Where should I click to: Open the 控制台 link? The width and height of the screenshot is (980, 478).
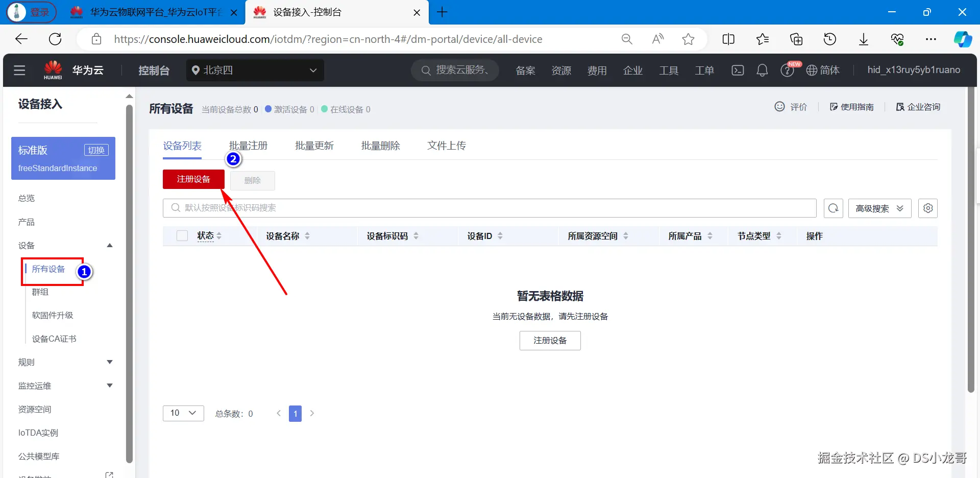tap(154, 70)
